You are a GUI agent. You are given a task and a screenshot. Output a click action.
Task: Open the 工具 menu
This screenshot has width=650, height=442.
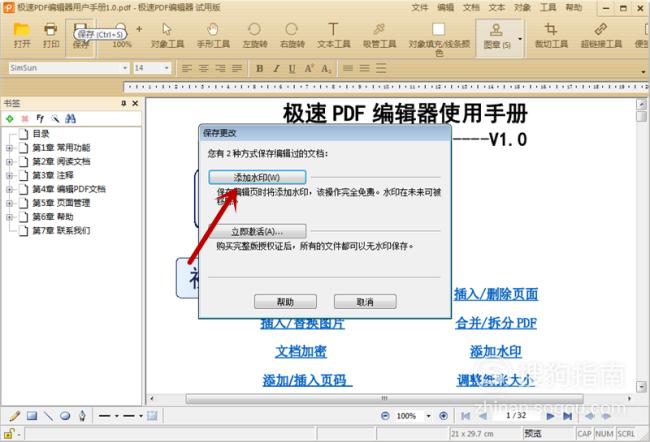pyautogui.click(x=548, y=7)
